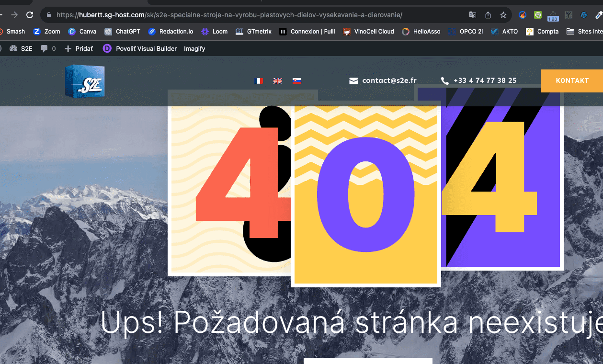Click the Ups! Požadovaná stránka heading

[352, 322]
